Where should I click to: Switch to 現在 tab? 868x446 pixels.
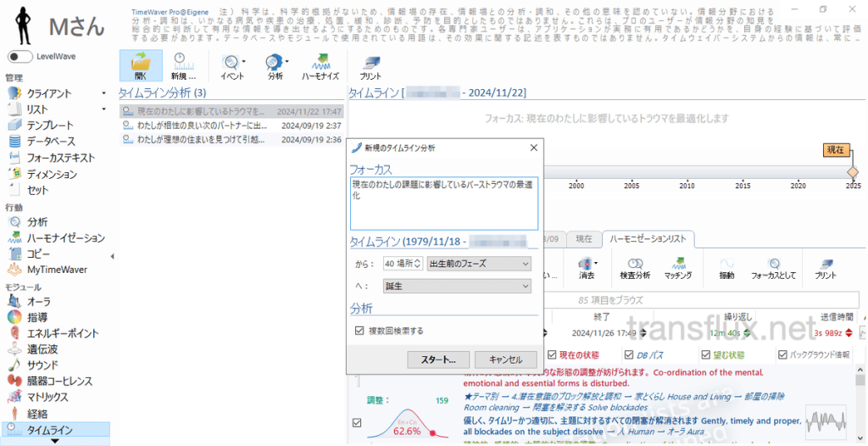pyautogui.click(x=583, y=239)
